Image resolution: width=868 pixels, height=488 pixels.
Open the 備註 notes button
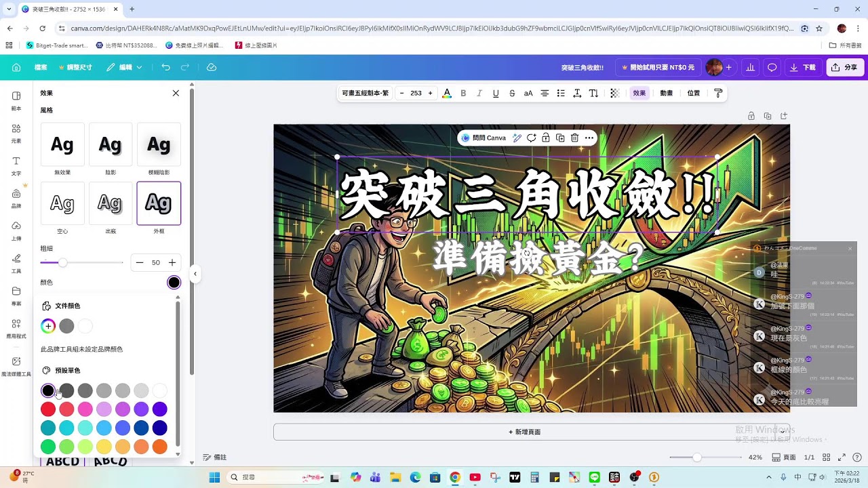tap(215, 457)
